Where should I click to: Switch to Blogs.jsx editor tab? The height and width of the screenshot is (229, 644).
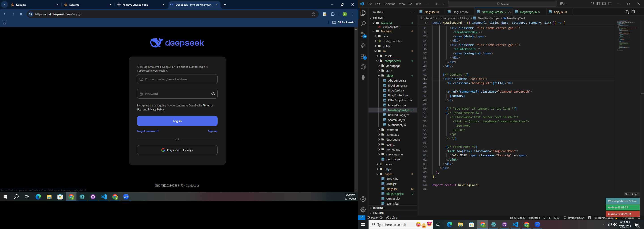[431, 12]
